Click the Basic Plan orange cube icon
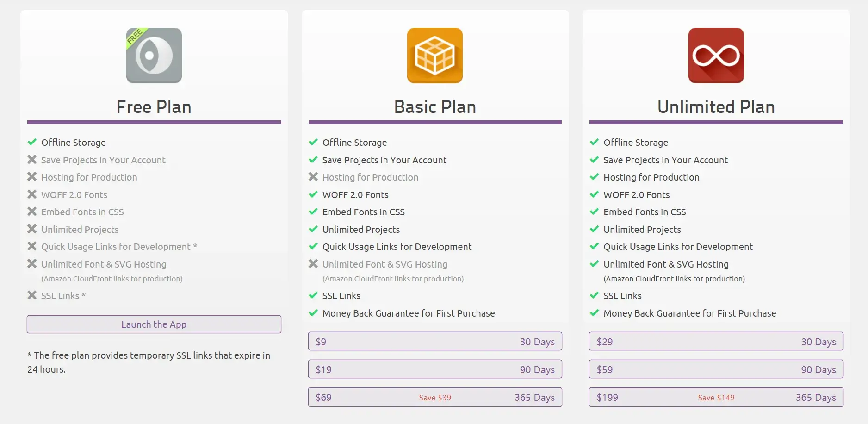 pos(434,56)
